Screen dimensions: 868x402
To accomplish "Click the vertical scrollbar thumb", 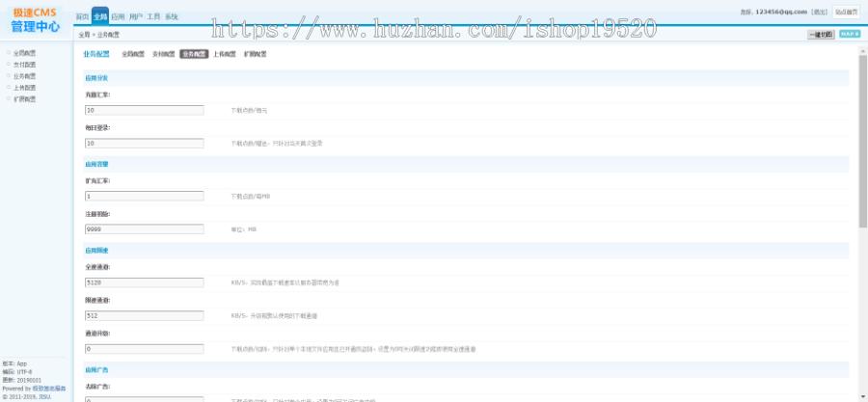I will 862,141.
